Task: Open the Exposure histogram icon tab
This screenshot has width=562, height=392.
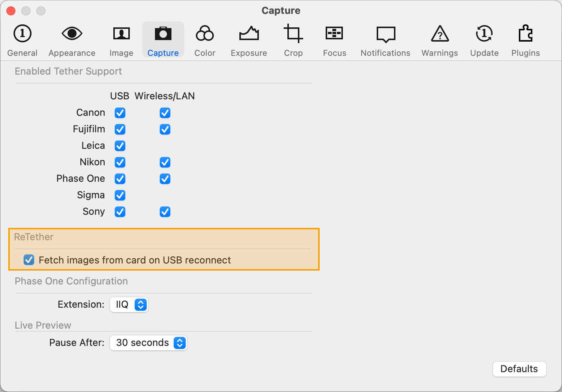Action: pos(249,34)
